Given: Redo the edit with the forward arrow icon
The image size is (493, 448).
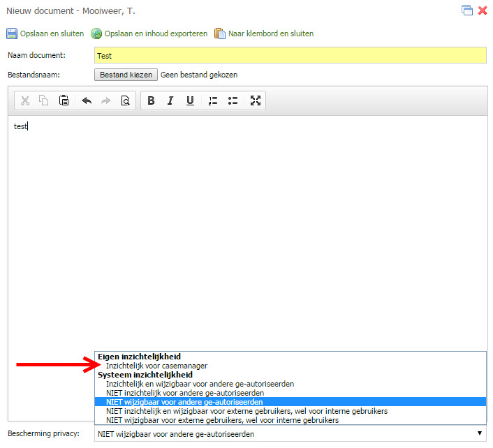Looking at the screenshot, I should click(x=106, y=100).
